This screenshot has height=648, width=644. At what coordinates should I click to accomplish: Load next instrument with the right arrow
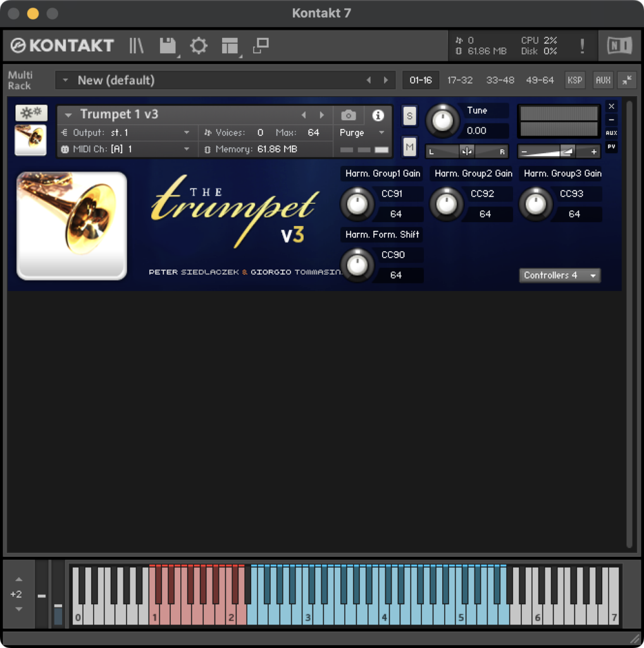tap(322, 115)
